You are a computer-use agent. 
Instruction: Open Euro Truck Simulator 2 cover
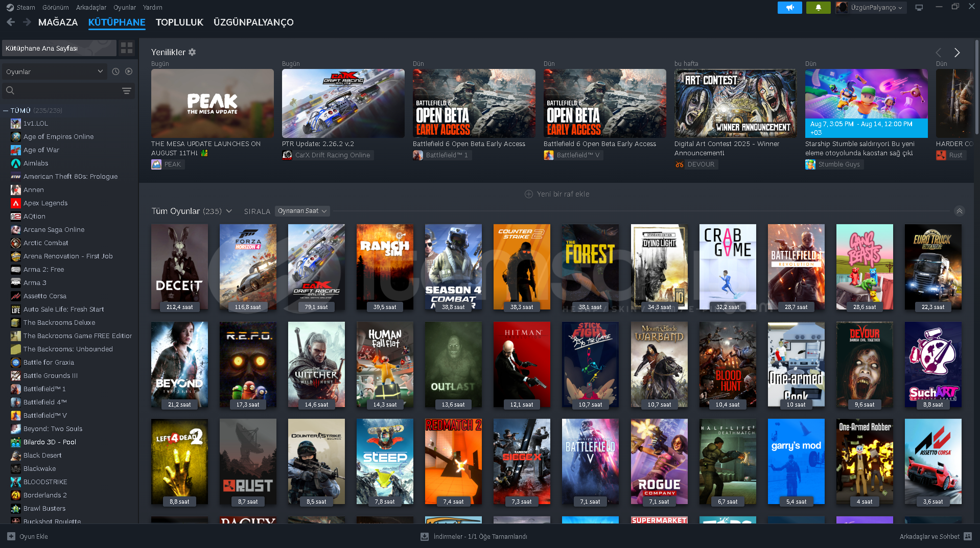pyautogui.click(x=933, y=267)
